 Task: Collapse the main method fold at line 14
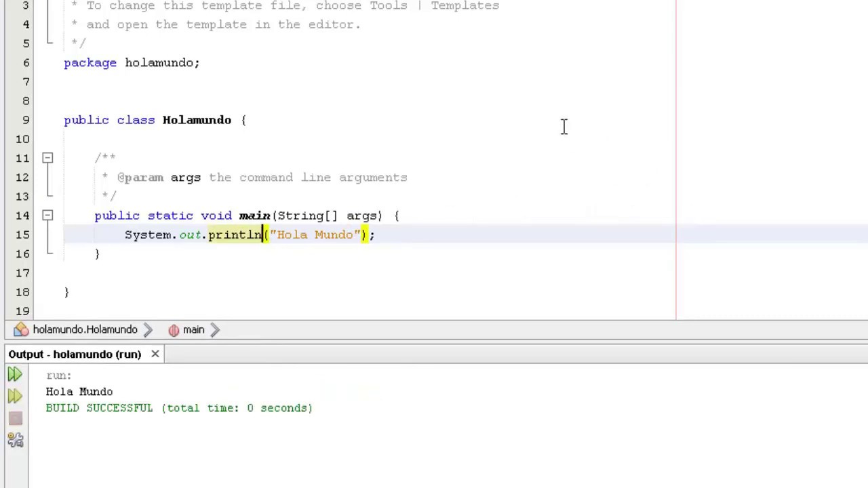click(47, 216)
